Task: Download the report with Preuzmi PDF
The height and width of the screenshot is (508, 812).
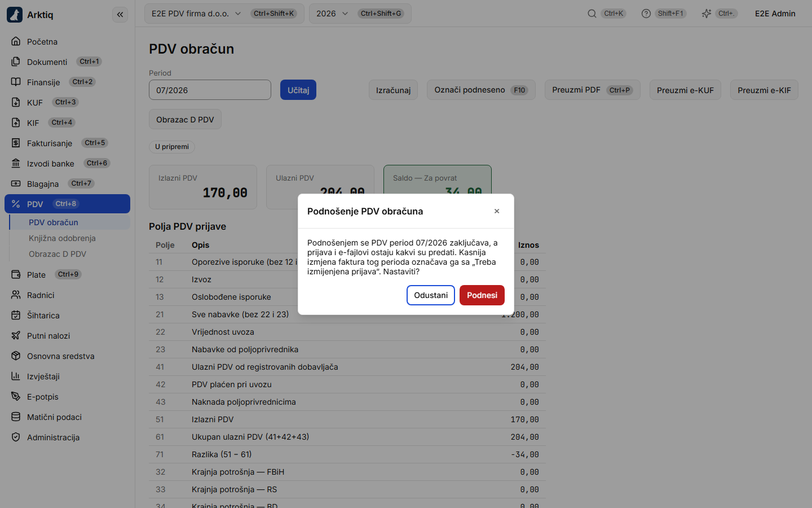Action: click(x=593, y=90)
